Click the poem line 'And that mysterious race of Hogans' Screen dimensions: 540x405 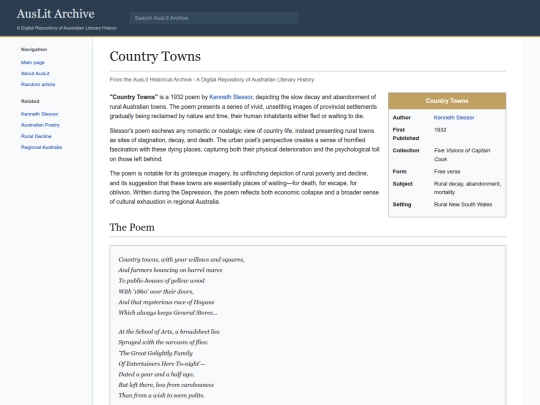tap(166, 302)
